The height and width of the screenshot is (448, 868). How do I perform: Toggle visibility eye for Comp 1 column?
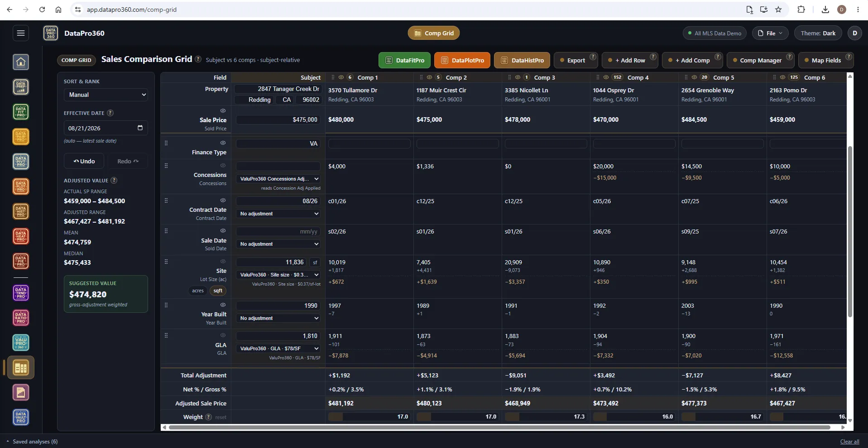click(341, 77)
